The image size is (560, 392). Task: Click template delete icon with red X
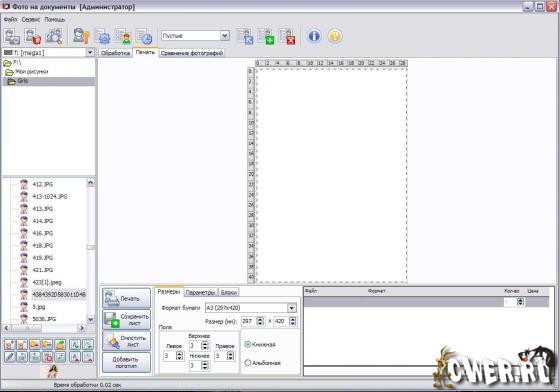coord(287,36)
